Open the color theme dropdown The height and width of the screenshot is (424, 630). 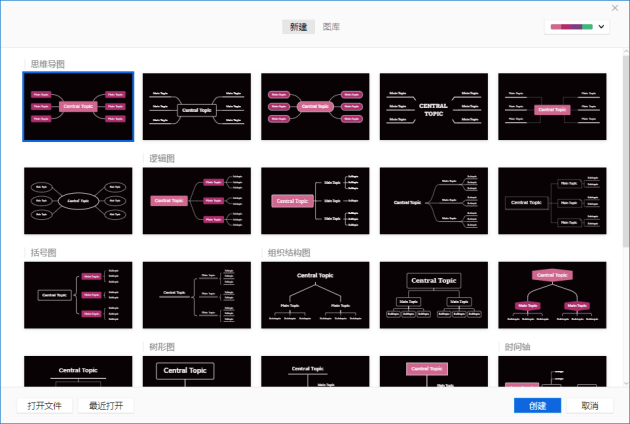(601, 27)
